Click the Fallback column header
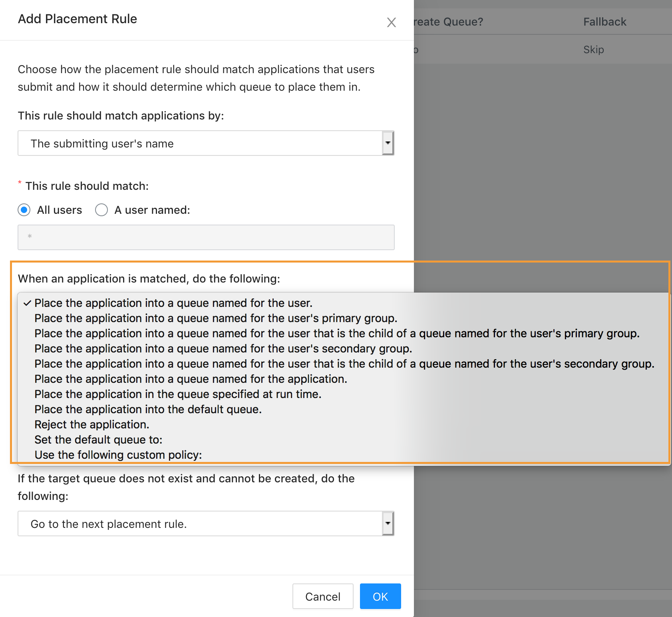672x617 pixels. [x=604, y=22]
